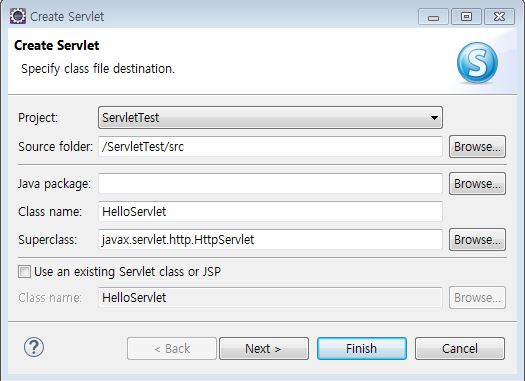This screenshot has width=525, height=381.
Task: Click the Class name field with HelloServlet
Action: [x=270, y=211]
